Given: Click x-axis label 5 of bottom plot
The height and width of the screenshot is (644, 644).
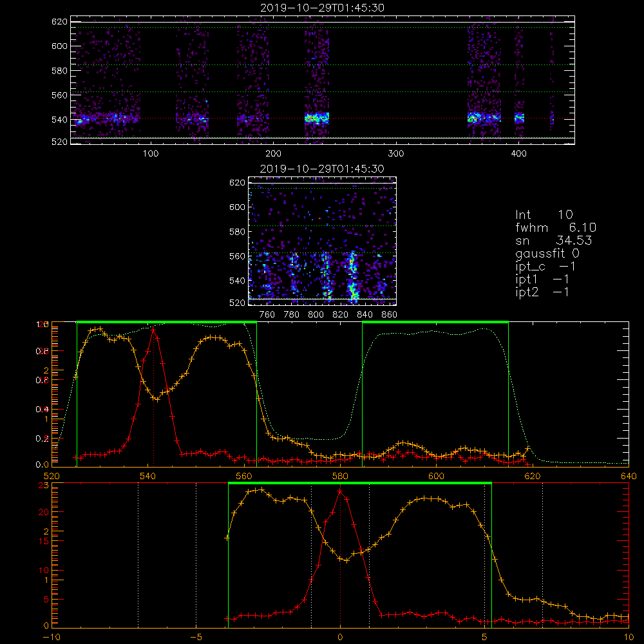Looking at the screenshot, I should coord(484,638).
